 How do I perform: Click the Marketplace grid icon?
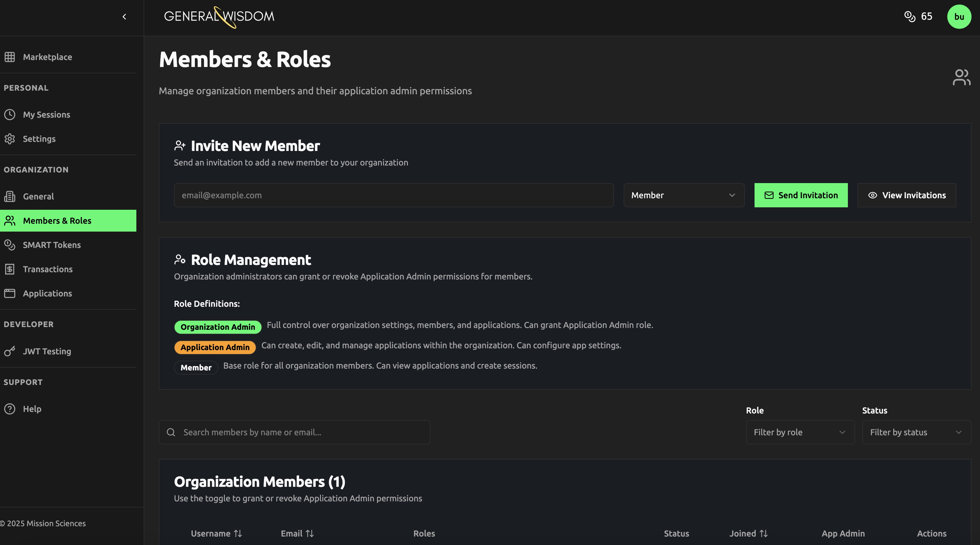[x=9, y=57]
